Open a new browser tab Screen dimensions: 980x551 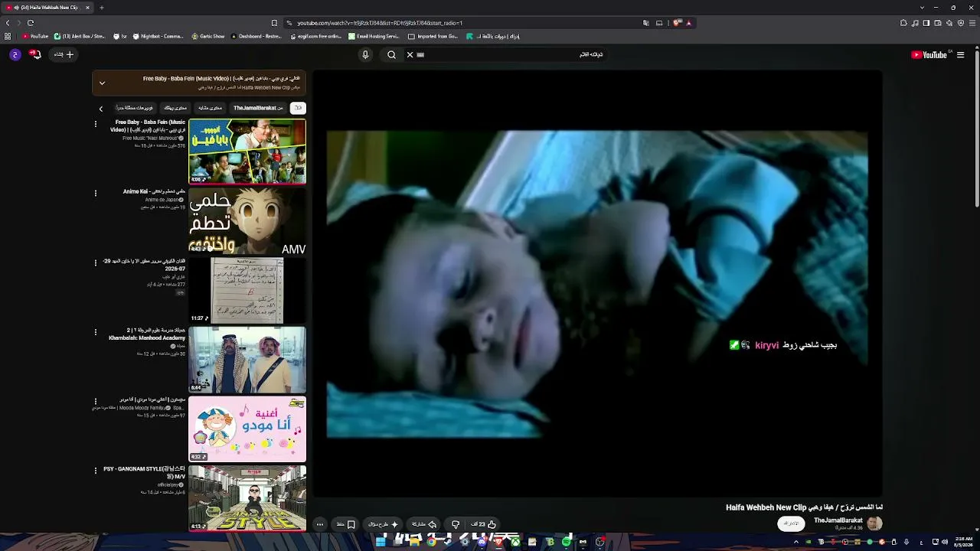point(101,8)
